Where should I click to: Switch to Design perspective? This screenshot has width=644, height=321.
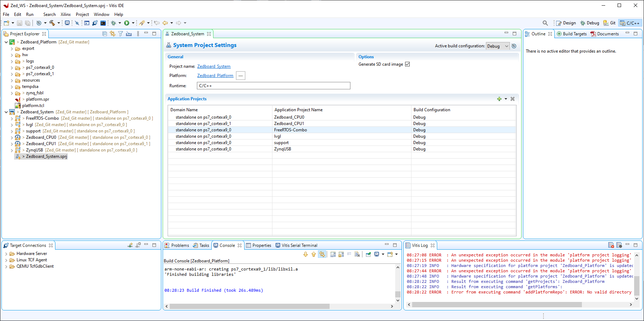click(566, 23)
